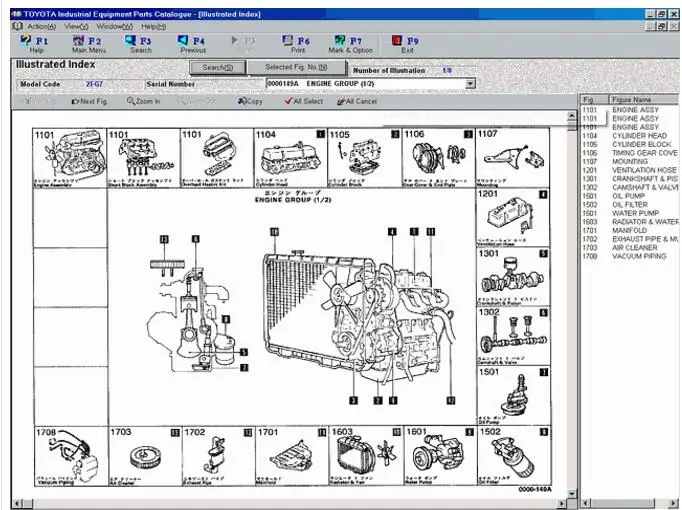Click illustration horizontal scroll left arrow
The image size is (682, 510).
point(17,503)
